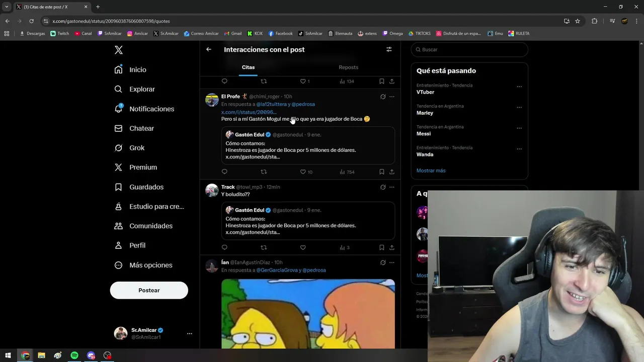Open the Twitch bookmark
Viewport: 644px width, 362px height.
(x=60, y=34)
